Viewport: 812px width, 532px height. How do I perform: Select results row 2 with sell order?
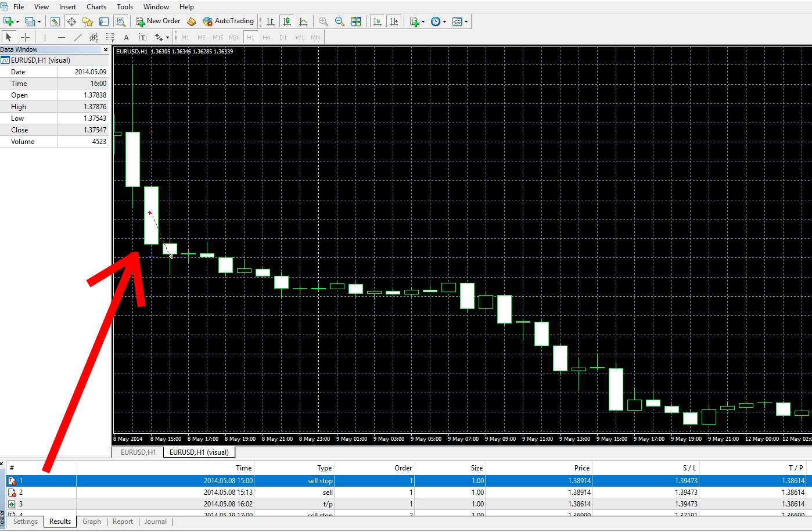(x=408, y=493)
